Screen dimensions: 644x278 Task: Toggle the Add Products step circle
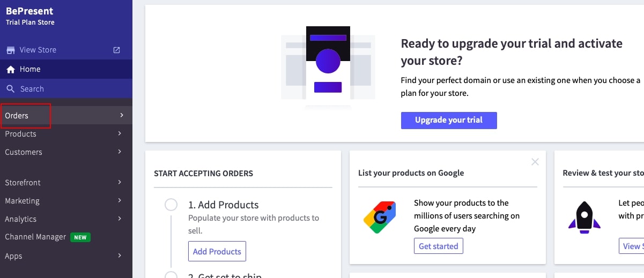[x=171, y=205]
